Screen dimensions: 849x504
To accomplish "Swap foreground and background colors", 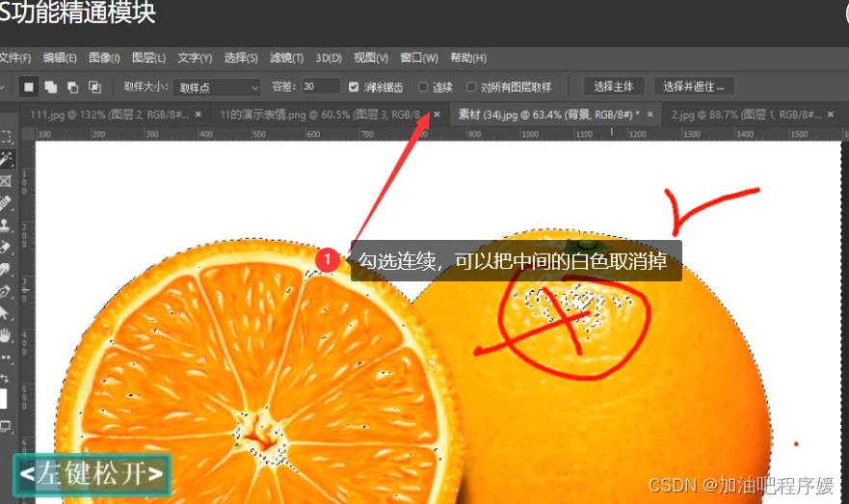I will (4, 378).
